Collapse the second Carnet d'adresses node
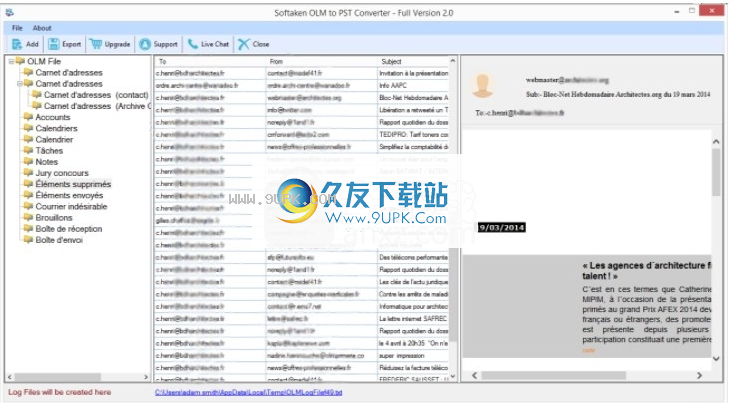 (x=20, y=84)
